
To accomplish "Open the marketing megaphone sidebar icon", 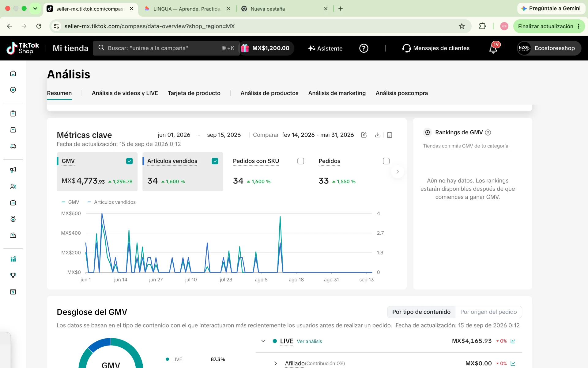I will pyautogui.click(x=13, y=170).
